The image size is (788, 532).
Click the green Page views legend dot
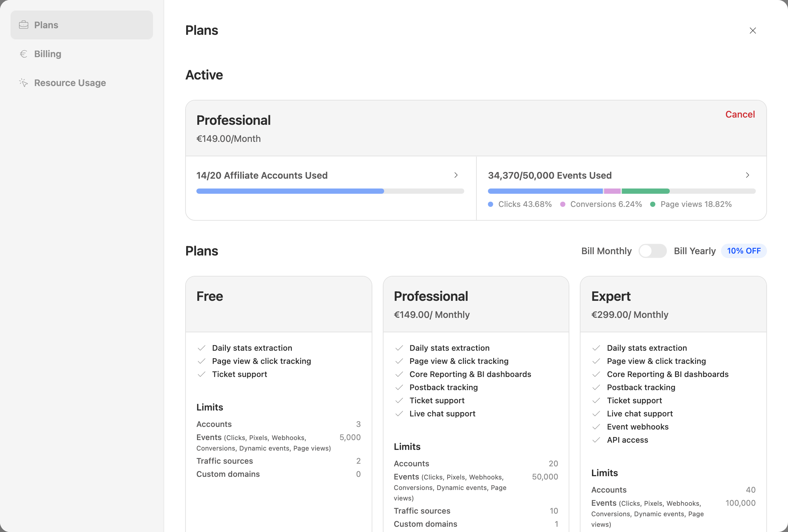(x=652, y=204)
